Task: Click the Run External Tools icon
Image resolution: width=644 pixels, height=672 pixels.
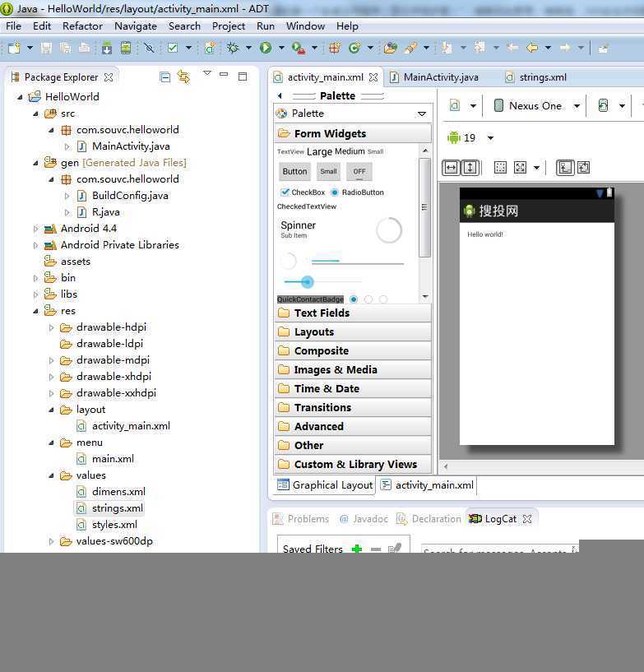Action: tap(299, 48)
